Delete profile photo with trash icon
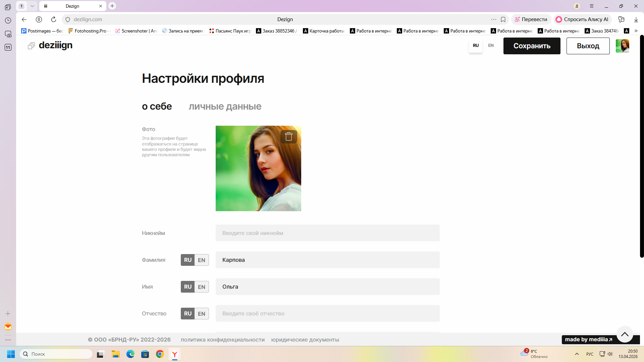The height and width of the screenshot is (362, 644). (288, 136)
